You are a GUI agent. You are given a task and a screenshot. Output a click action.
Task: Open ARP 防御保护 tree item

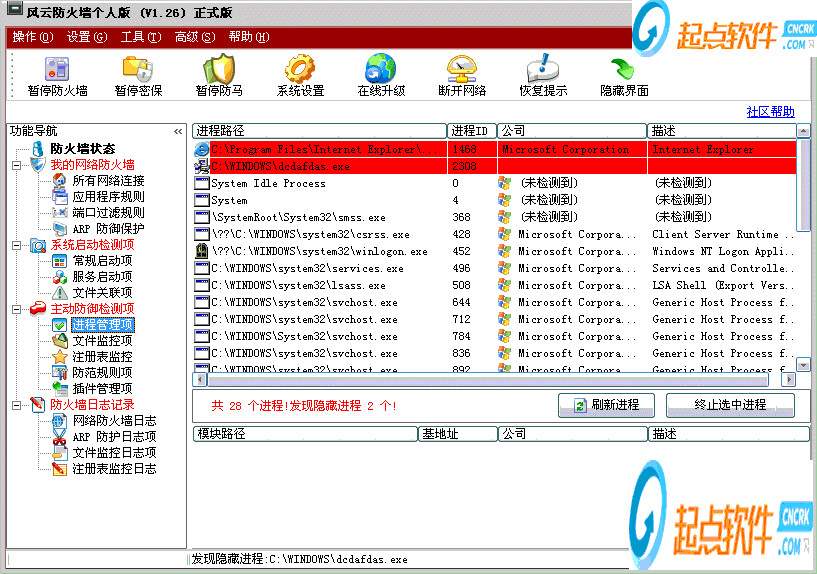click(x=108, y=229)
